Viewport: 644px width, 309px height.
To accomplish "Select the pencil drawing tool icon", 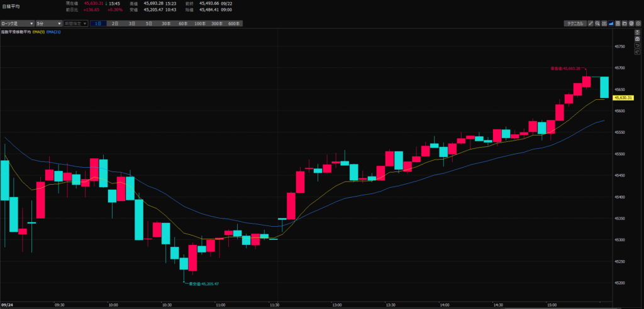I will point(591,23).
